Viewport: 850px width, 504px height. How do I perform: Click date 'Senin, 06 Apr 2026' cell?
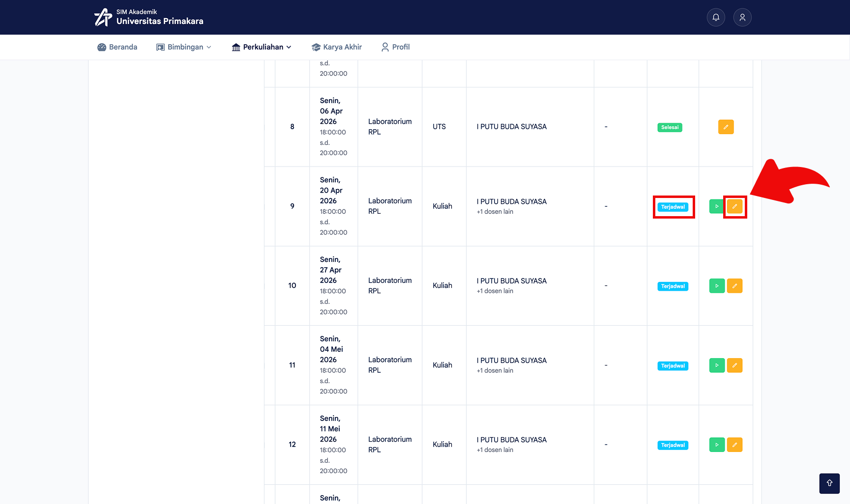pos(333,127)
